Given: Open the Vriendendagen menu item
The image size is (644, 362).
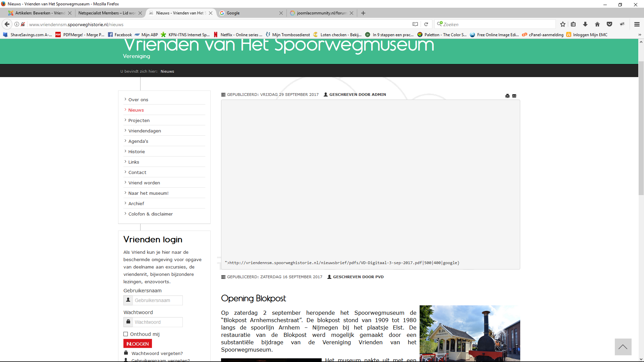Looking at the screenshot, I should (x=145, y=131).
